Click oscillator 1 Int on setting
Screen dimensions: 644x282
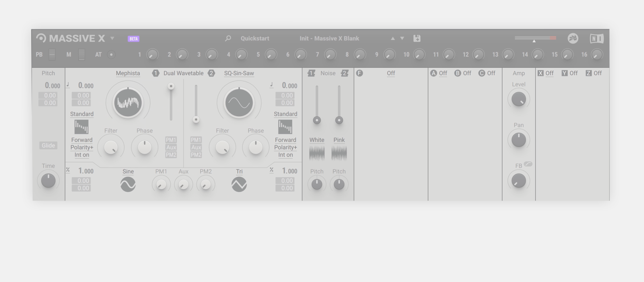point(82,155)
